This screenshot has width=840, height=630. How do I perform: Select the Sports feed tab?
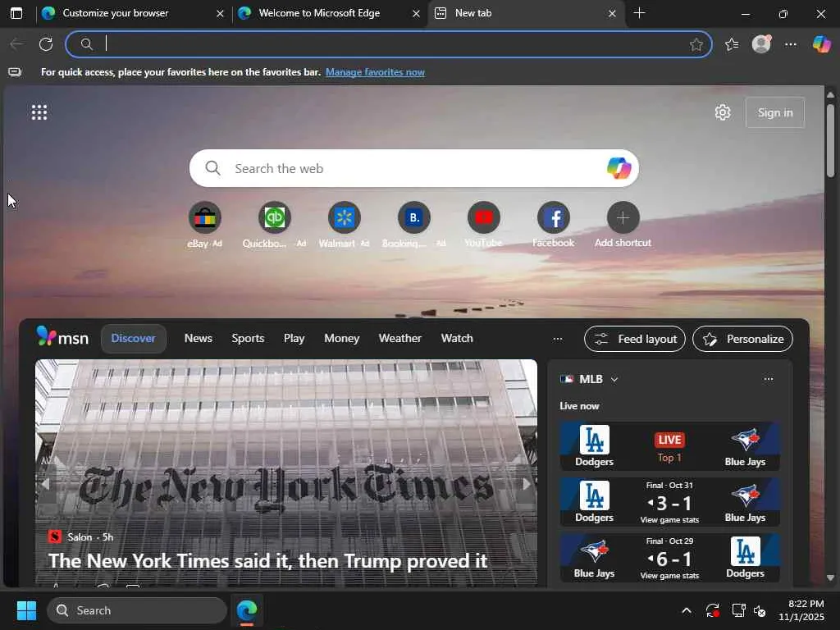pyautogui.click(x=248, y=339)
